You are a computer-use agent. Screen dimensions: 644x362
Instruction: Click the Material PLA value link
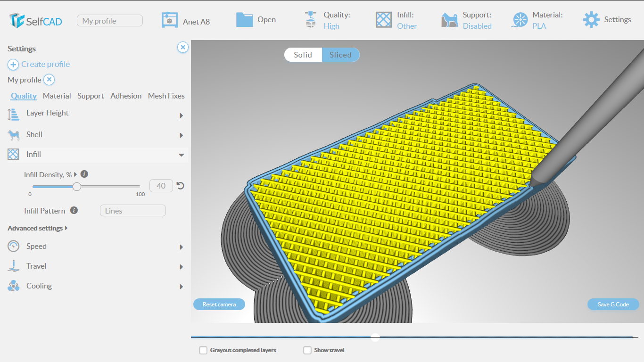[539, 26]
